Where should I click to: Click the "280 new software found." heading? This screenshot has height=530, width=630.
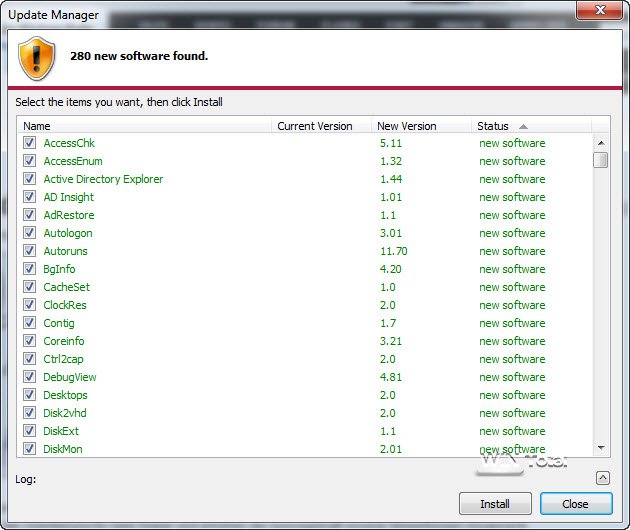pyautogui.click(x=139, y=56)
